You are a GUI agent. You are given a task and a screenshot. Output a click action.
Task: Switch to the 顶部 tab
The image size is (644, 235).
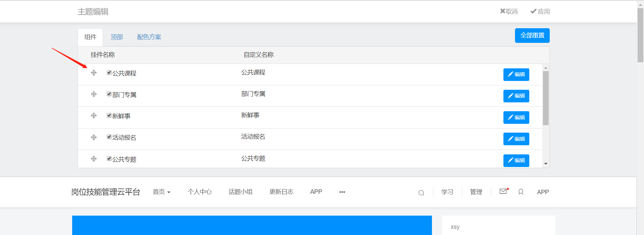(117, 37)
